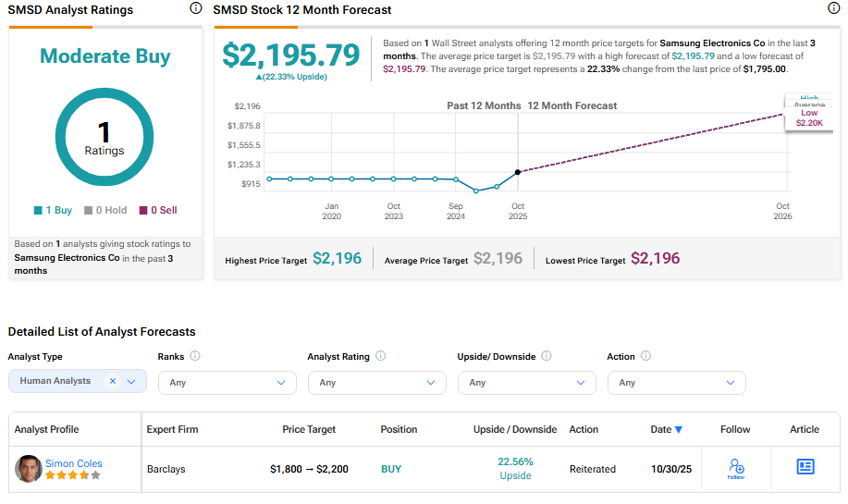848x504 pixels.
Task: Click the Ranks info icon
Action: [195, 356]
